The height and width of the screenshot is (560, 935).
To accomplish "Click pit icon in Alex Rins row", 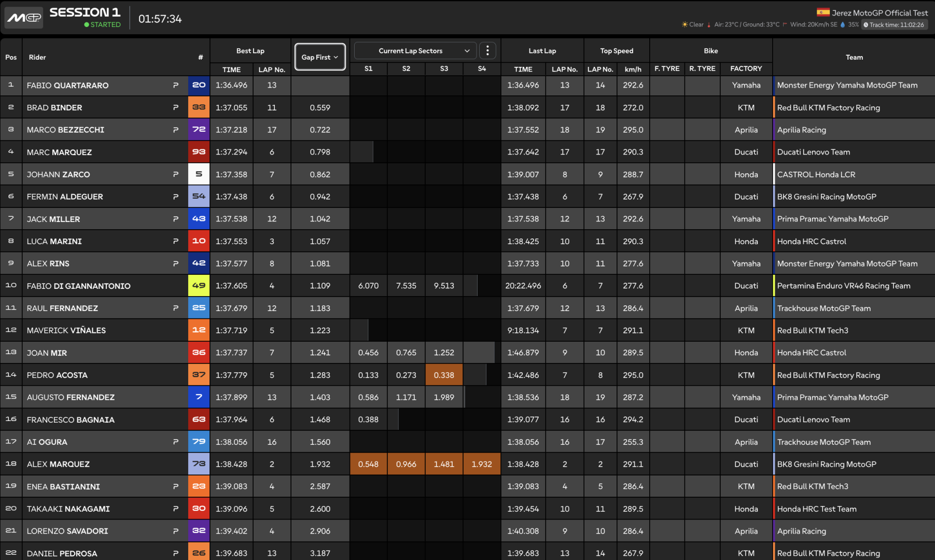I will coord(176,263).
